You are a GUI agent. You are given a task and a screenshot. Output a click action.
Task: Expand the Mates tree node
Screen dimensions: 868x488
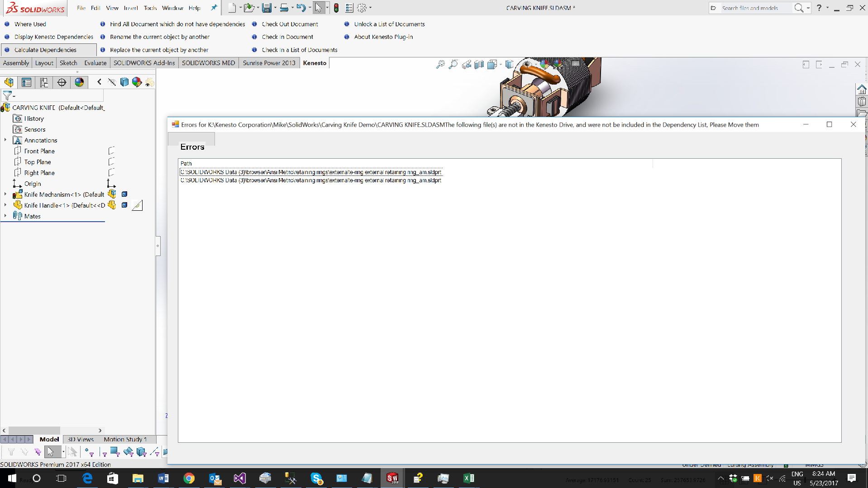pos(5,216)
